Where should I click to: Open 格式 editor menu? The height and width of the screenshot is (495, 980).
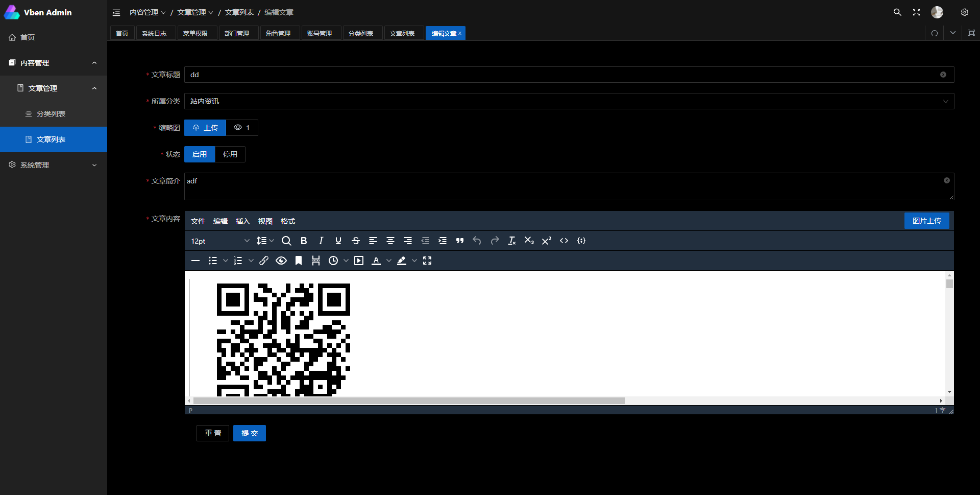click(x=288, y=221)
